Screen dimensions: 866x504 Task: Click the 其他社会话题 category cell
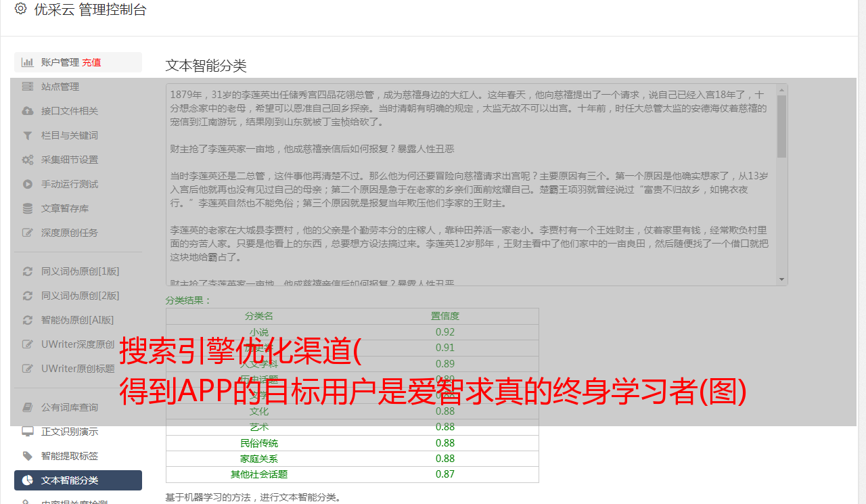point(259,474)
